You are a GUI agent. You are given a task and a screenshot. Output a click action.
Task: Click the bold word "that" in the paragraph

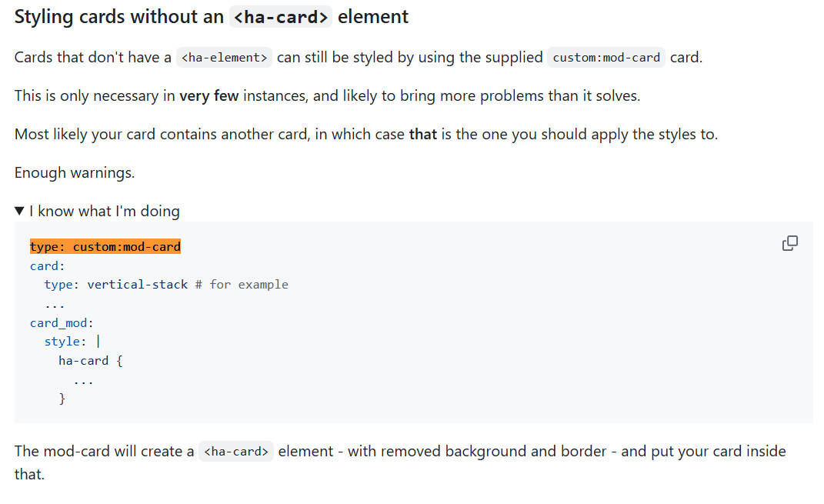point(422,135)
